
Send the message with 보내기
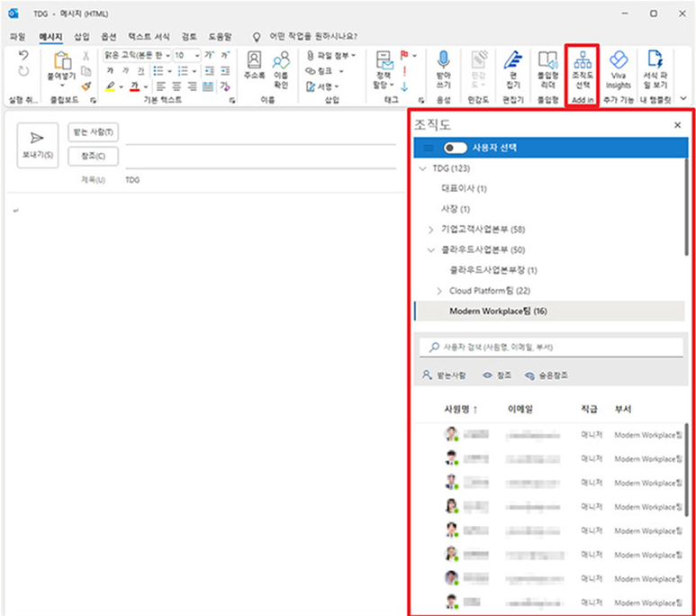point(37,145)
